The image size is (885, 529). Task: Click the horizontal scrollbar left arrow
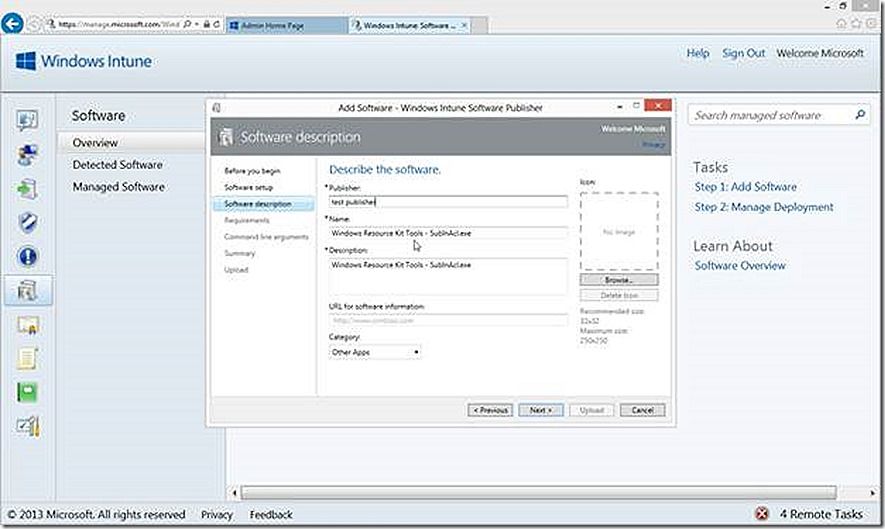234,493
